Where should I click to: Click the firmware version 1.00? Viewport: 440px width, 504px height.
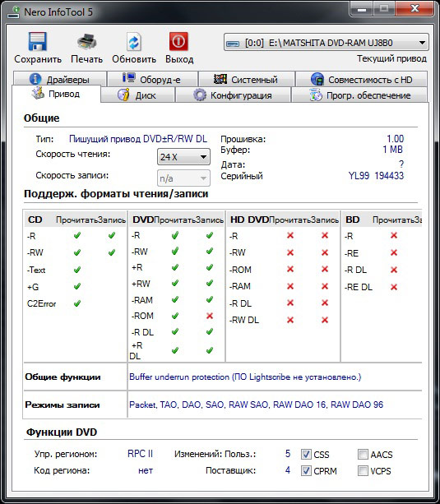(395, 139)
